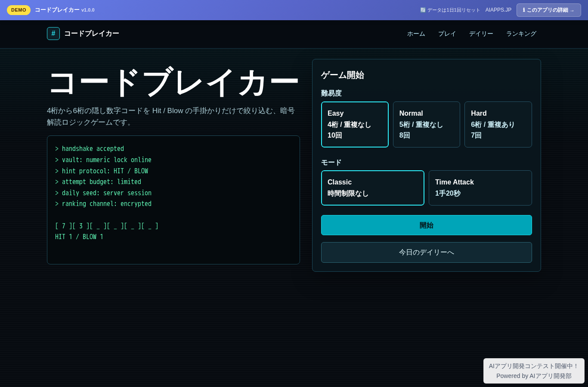Click the yellow DEMO badge
This screenshot has height=387, width=588.
click(x=19, y=10)
